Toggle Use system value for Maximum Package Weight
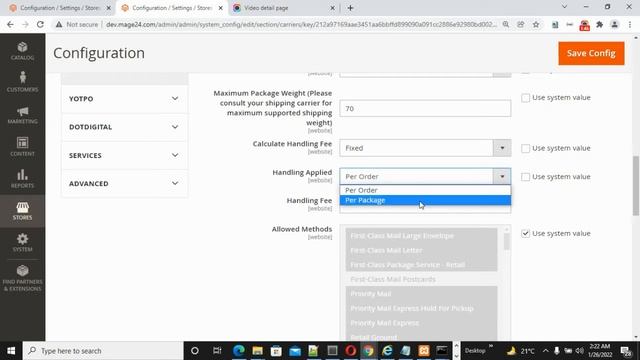This screenshot has height=360, width=640. [x=525, y=98]
